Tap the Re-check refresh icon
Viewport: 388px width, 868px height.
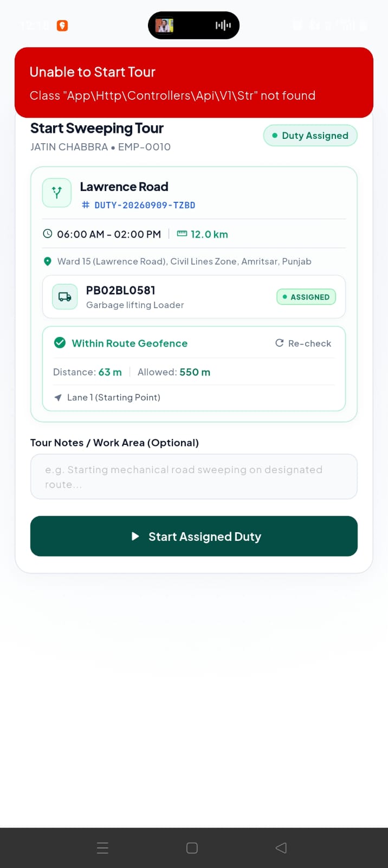[280, 343]
